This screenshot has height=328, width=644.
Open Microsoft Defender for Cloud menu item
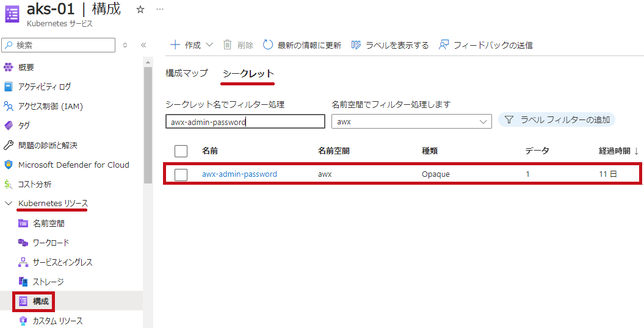coord(73,165)
